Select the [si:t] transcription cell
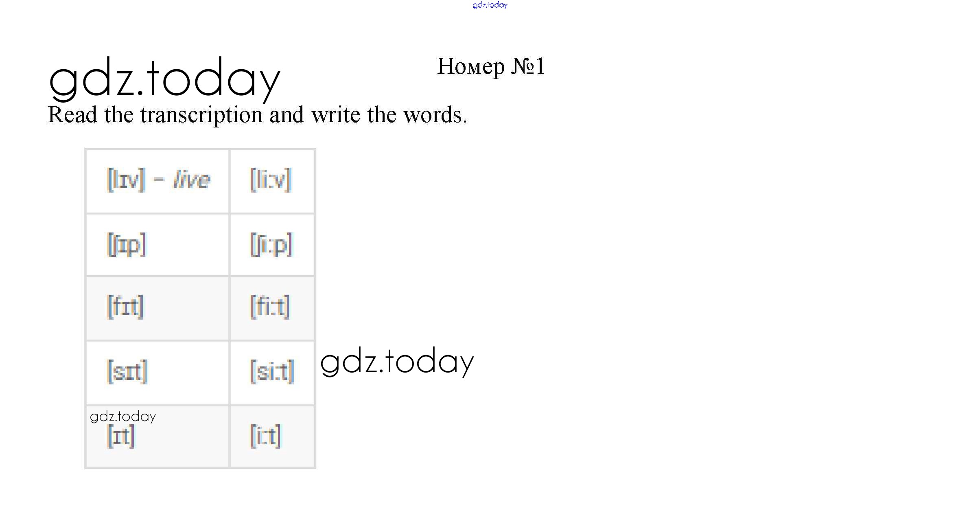The height and width of the screenshot is (522, 980). pos(272,371)
